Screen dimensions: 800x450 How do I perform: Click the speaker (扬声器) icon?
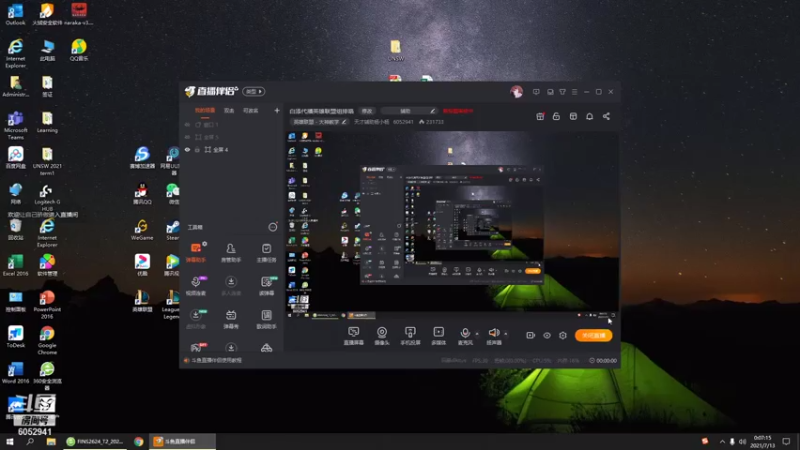[x=494, y=333]
